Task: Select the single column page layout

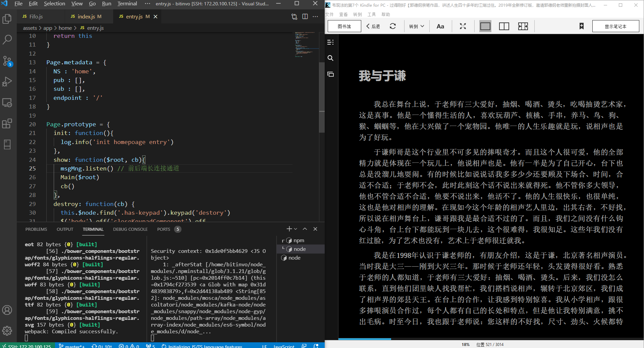Action: pos(485,26)
